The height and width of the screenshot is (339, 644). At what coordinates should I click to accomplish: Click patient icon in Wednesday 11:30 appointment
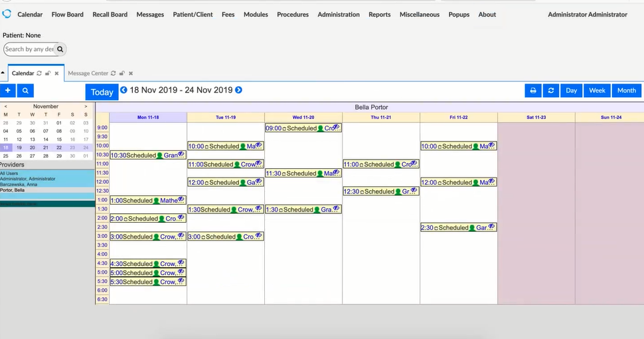click(320, 173)
